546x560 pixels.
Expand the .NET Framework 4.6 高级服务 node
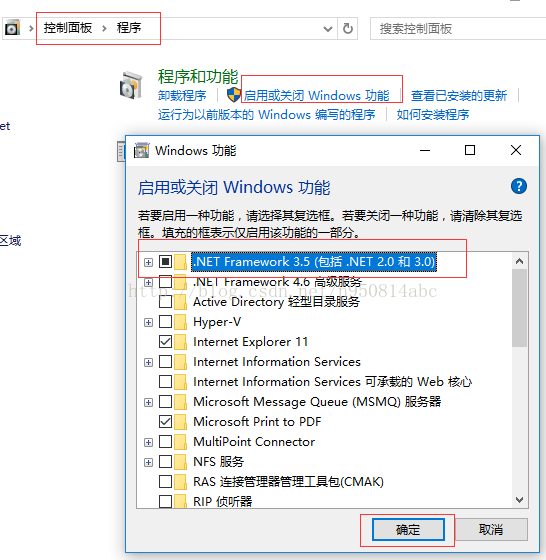148,282
